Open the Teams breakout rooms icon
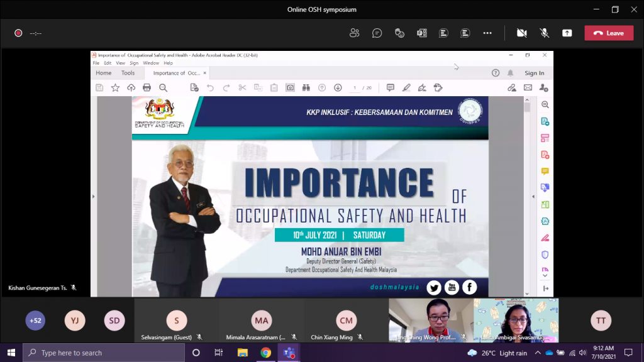Image resolution: width=644 pixels, height=362 pixels. pos(422,33)
